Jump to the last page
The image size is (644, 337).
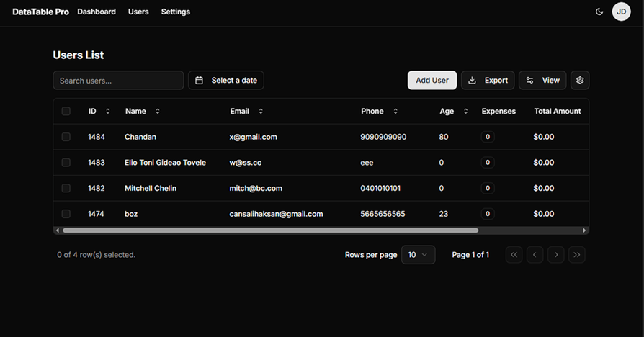coord(576,255)
